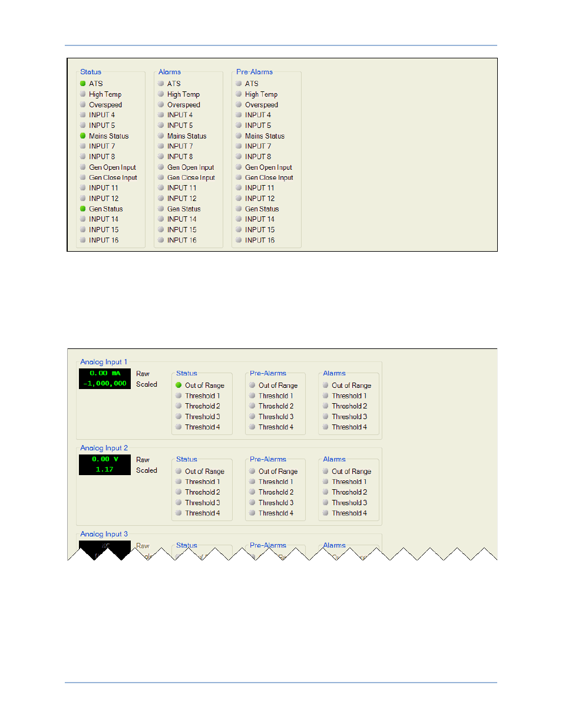The height and width of the screenshot is (728, 562).
Task: Click the Status heading in contact inputs panel
Action: 91,72
